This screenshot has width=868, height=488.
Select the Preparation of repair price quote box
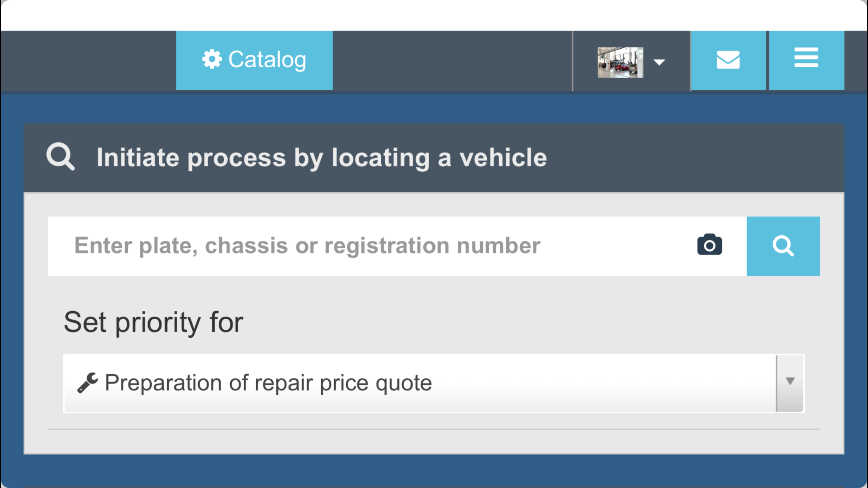pyautogui.click(x=434, y=383)
